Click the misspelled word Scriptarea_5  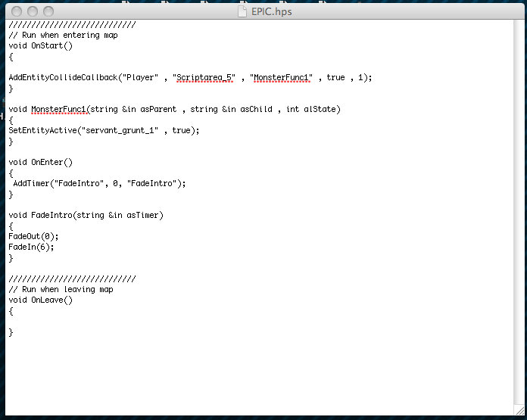(x=204, y=78)
